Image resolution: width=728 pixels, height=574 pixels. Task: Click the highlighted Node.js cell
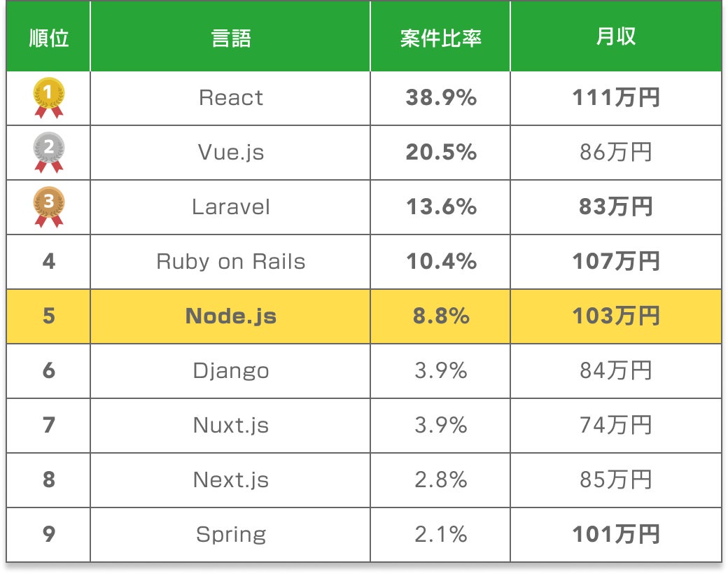point(230,316)
